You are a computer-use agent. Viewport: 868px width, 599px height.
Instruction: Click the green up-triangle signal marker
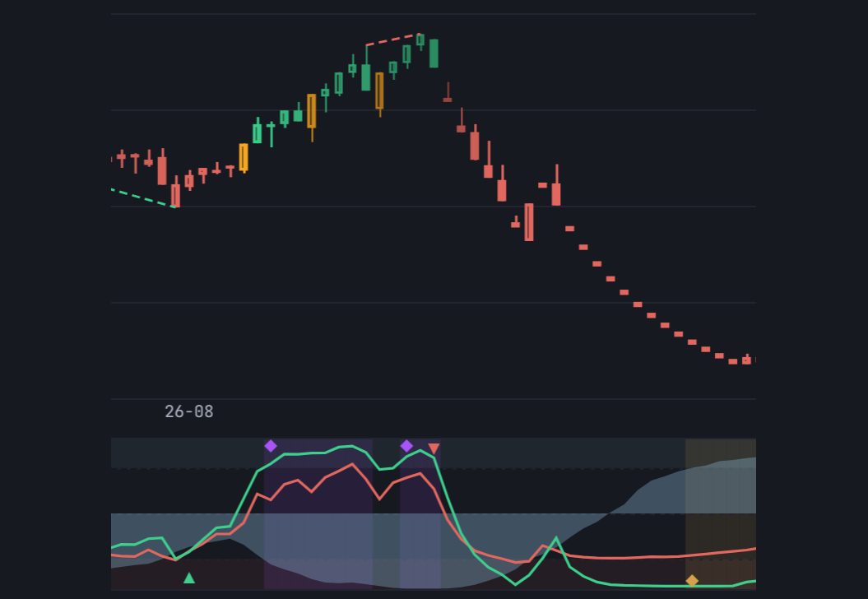188,578
